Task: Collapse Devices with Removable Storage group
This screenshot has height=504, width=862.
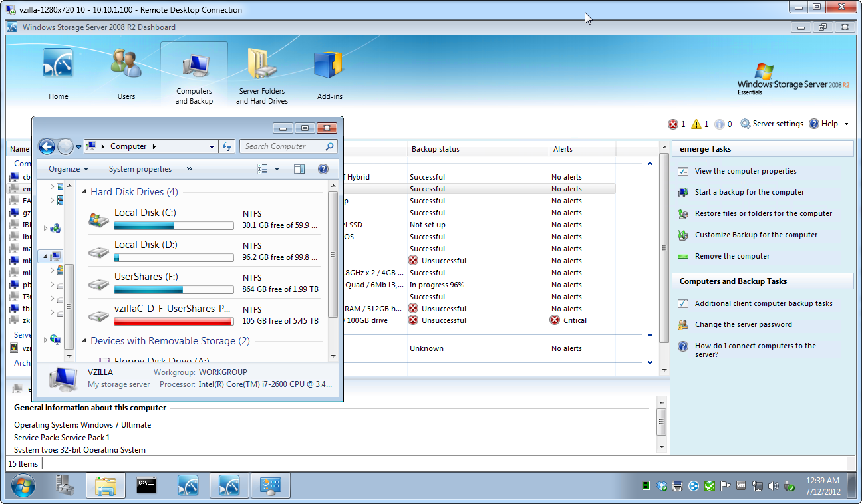Action: 84,341
